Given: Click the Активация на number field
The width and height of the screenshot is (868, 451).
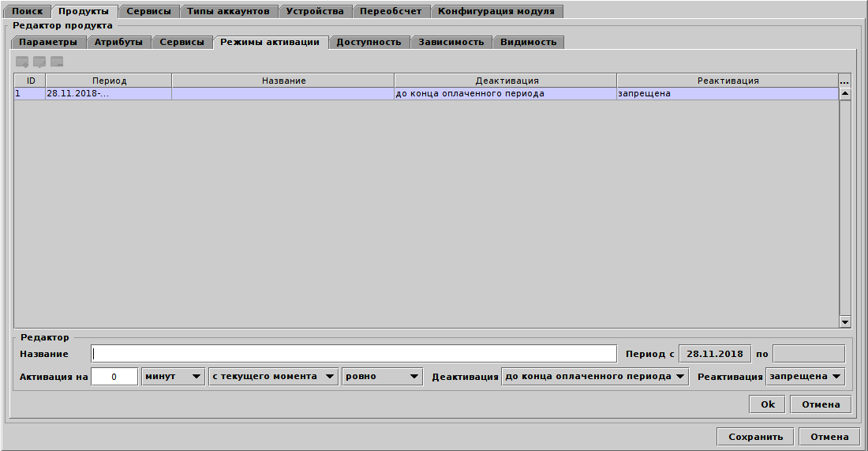Looking at the screenshot, I should pyautogui.click(x=114, y=377).
